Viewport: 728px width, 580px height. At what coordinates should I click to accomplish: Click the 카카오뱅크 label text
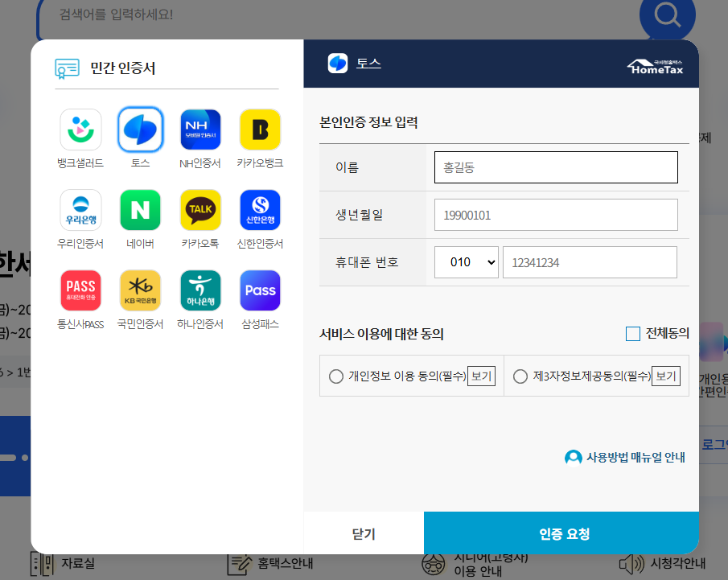tap(260, 163)
